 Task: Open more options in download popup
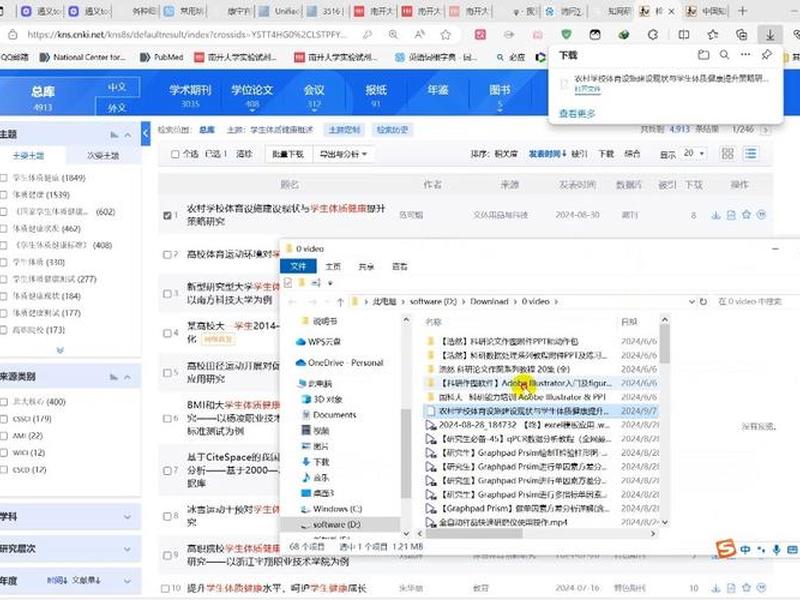tap(745, 55)
